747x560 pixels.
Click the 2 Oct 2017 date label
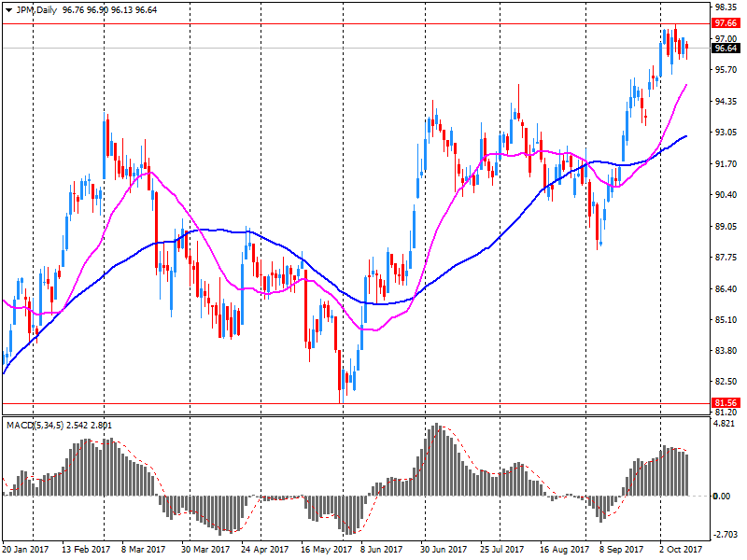(682, 550)
